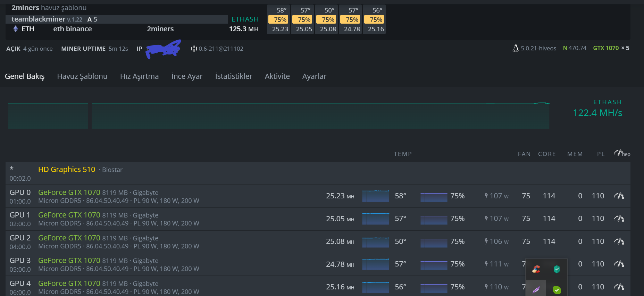
Task: Open overclock gauge icon for GPU 2
Action: click(x=619, y=241)
